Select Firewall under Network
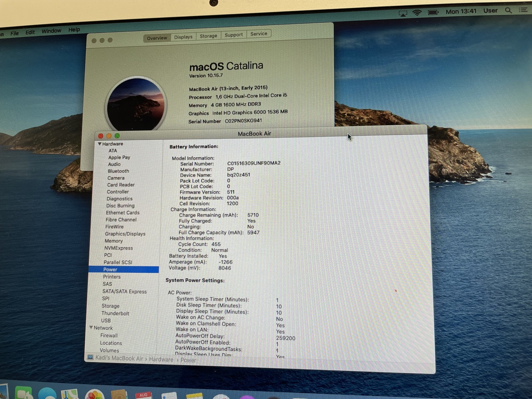The height and width of the screenshot is (399, 532). (109, 335)
